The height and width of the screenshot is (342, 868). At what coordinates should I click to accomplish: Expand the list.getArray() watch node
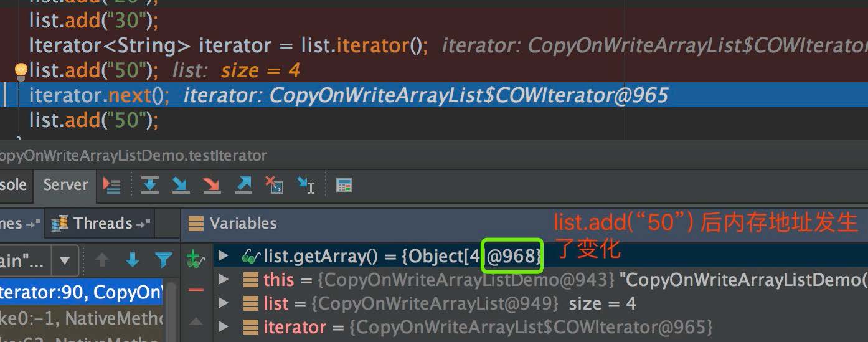click(224, 256)
